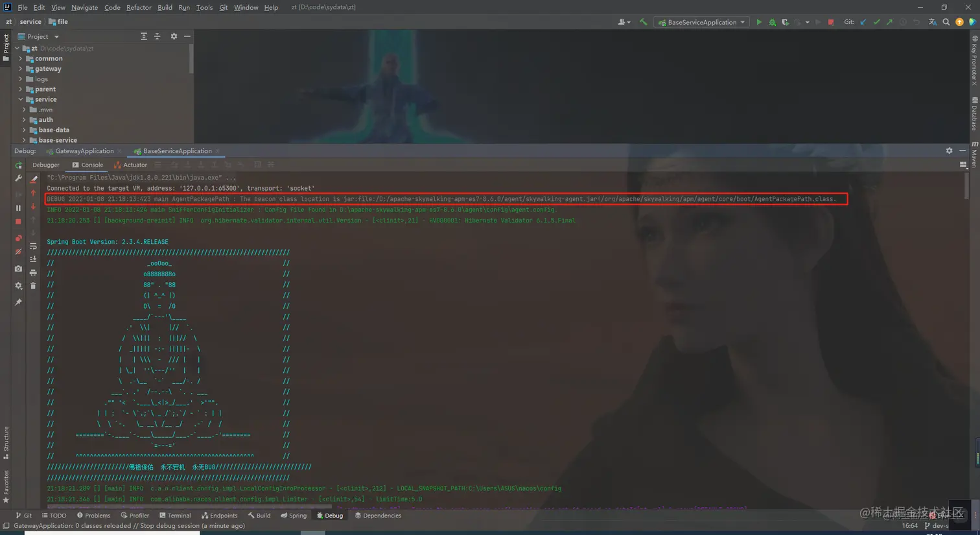The height and width of the screenshot is (535, 980).
Task: Clear the console with the trash icon
Action: [x=33, y=286]
